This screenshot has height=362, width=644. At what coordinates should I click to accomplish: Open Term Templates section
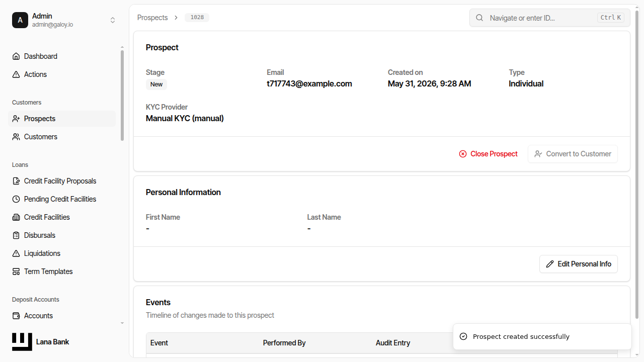pyautogui.click(x=62, y=271)
